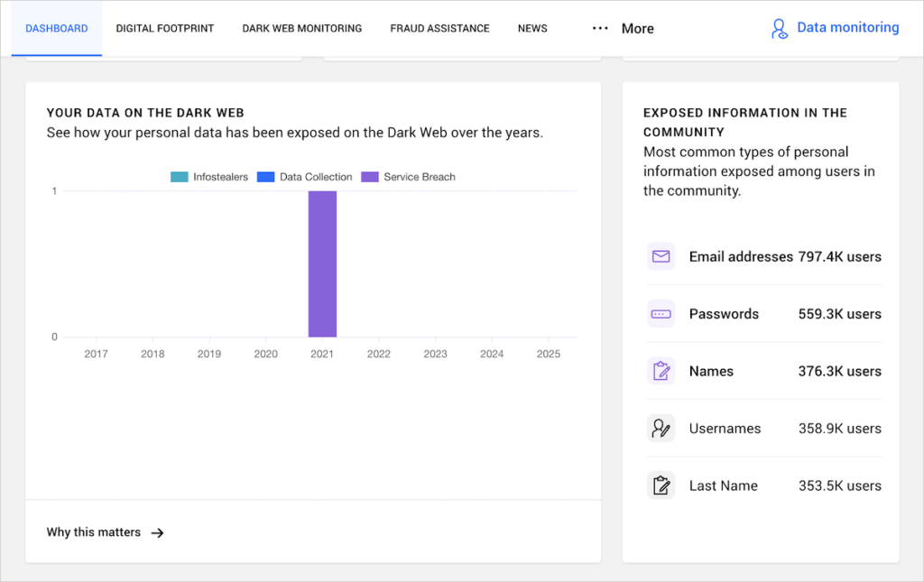Open the Dark Web Monitoring tab

[301, 28]
